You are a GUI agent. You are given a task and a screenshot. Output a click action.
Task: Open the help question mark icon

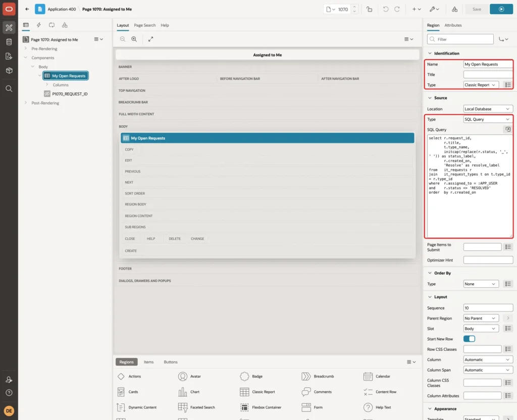pos(9,393)
